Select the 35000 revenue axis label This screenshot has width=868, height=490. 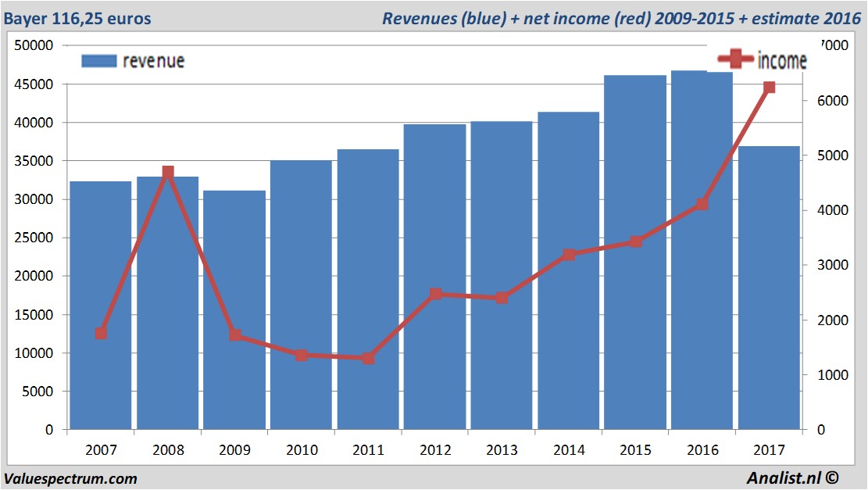point(34,160)
